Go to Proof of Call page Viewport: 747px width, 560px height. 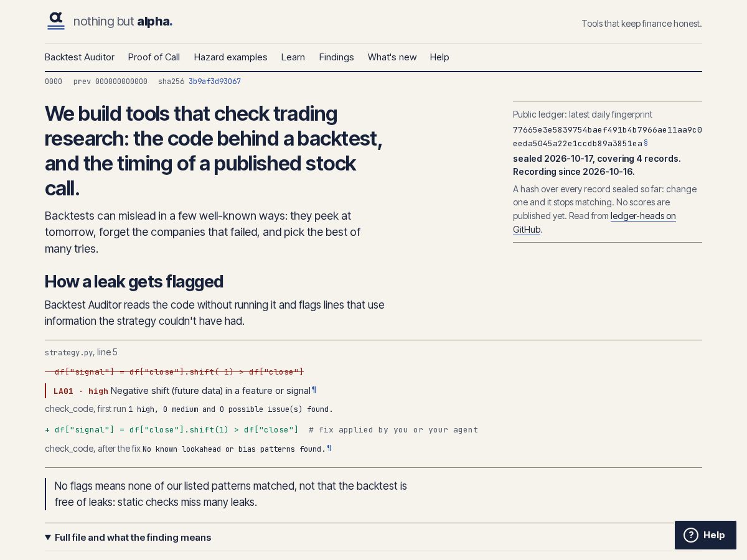(154, 57)
